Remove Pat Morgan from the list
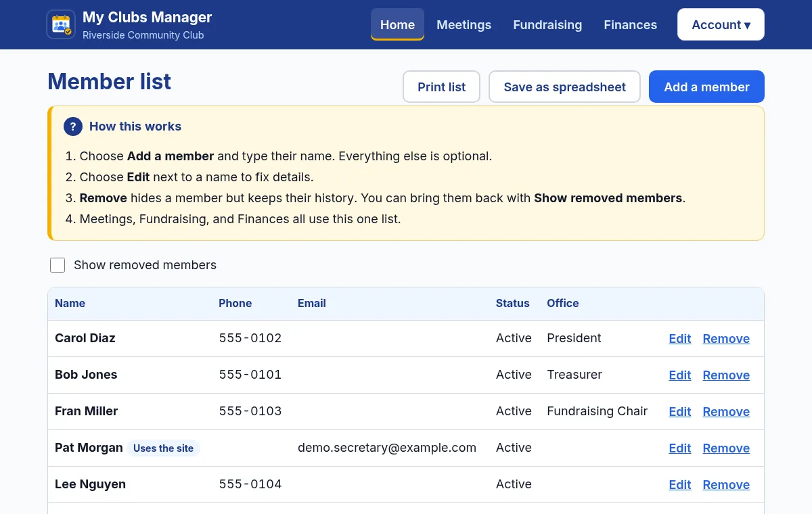 click(726, 448)
